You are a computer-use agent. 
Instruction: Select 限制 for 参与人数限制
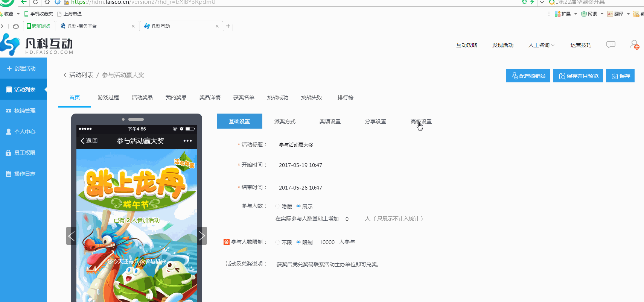(298, 242)
